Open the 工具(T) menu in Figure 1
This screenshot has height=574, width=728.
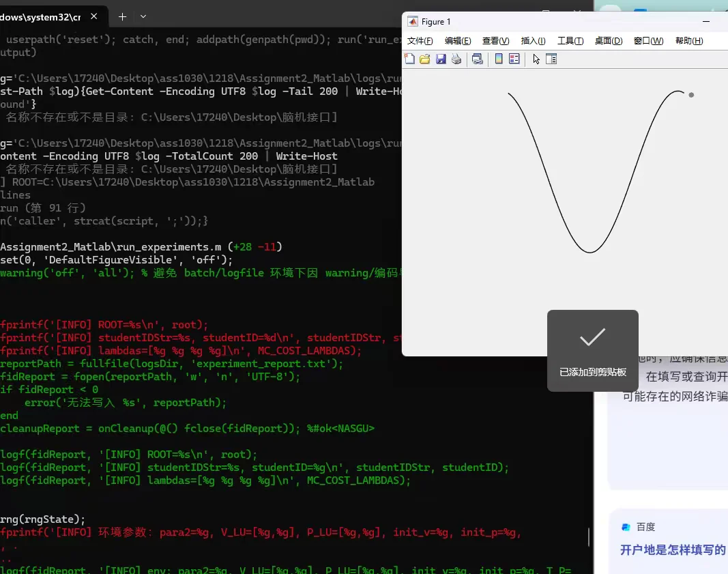[570, 41]
